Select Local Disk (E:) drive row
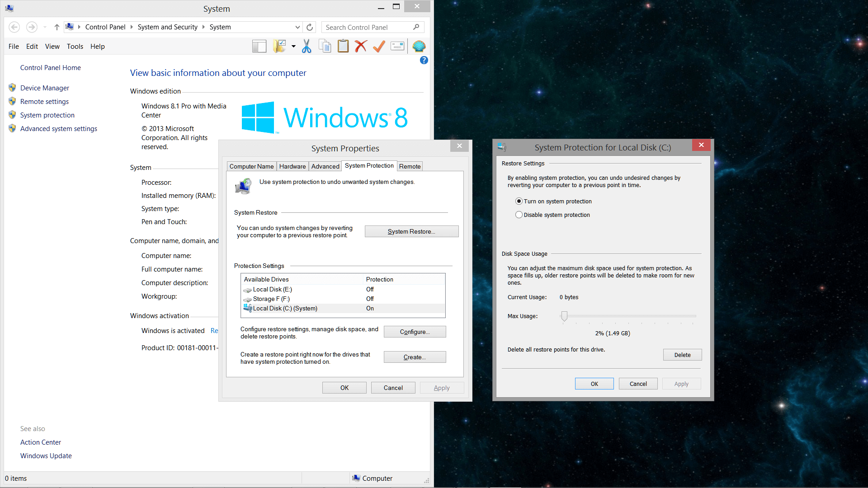 coord(272,289)
